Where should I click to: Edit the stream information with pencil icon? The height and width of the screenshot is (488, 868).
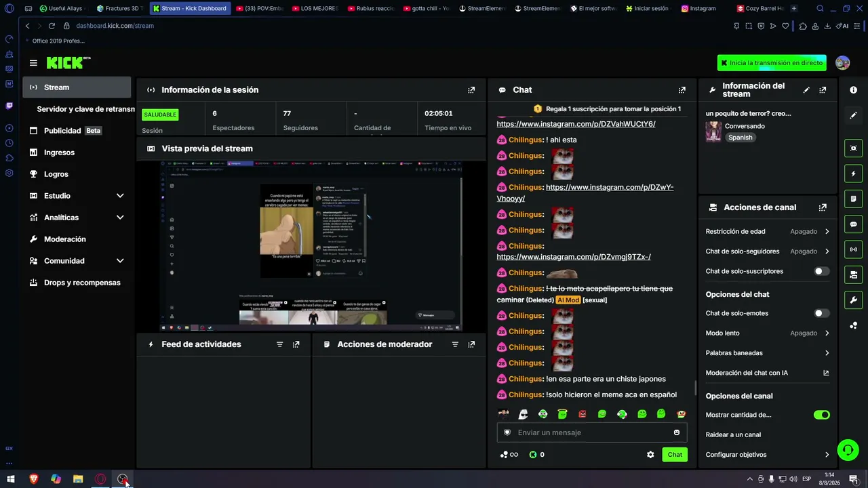click(x=806, y=89)
